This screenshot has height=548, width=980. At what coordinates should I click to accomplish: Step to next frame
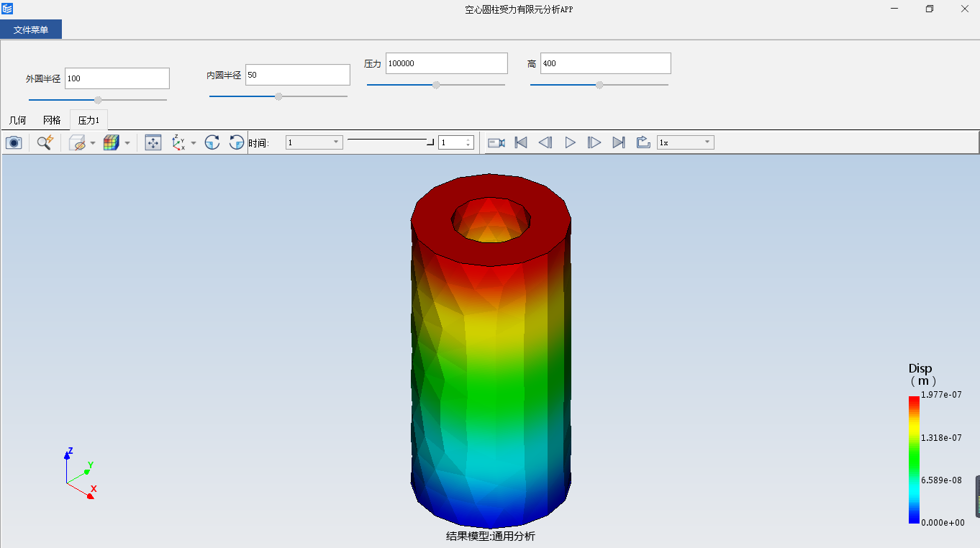point(594,142)
